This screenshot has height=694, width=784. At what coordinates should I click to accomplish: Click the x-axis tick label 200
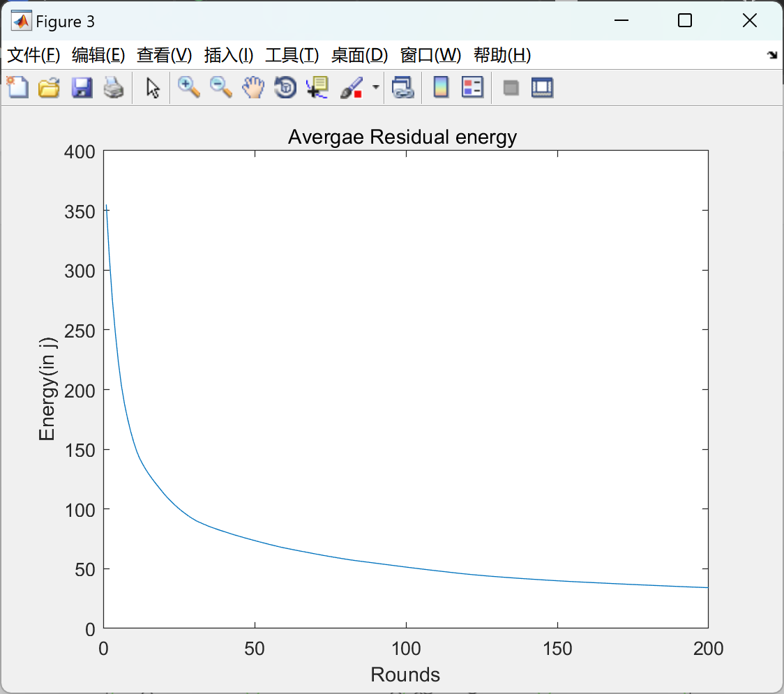click(709, 649)
